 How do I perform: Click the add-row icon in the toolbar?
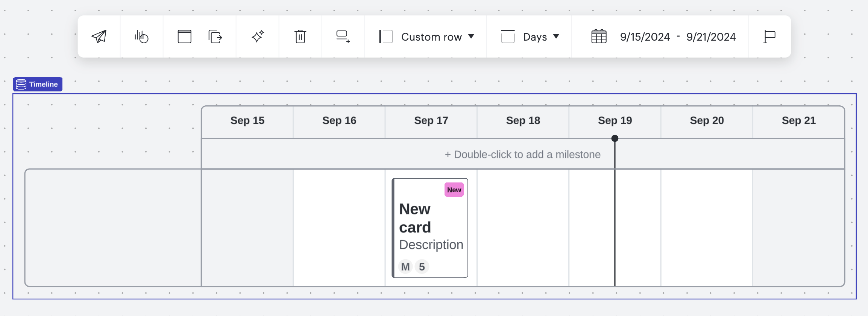[343, 36]
